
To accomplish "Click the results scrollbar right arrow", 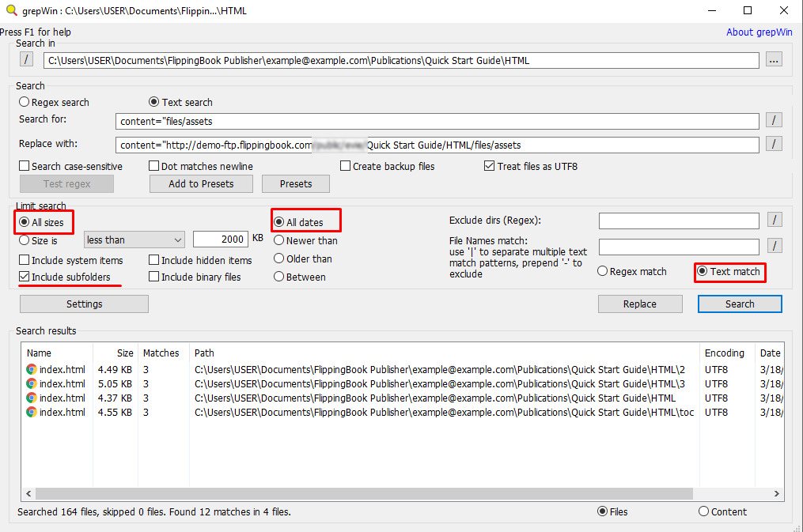I will [x=776, y=493].
